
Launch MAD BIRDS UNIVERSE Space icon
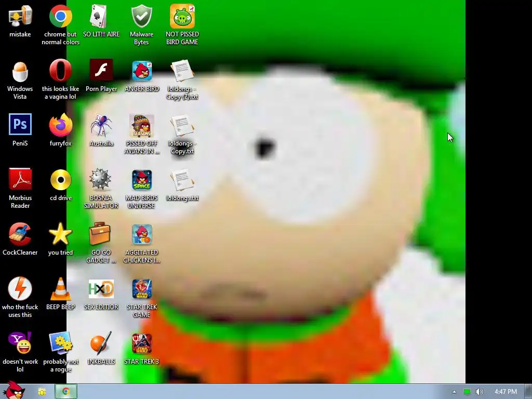[142, 180]
